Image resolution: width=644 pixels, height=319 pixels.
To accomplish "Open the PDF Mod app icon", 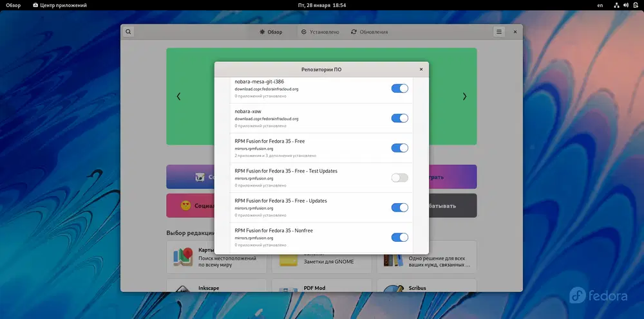I will coord(289,289).
